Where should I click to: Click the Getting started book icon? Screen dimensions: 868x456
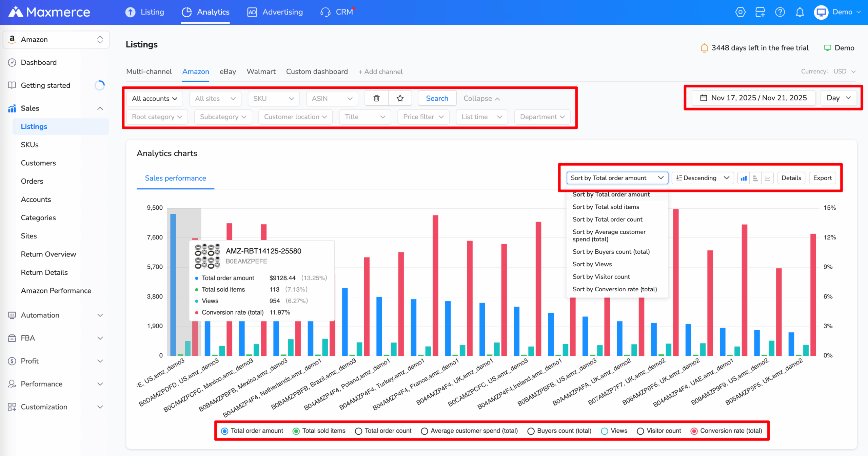click(x=12, y=85)
